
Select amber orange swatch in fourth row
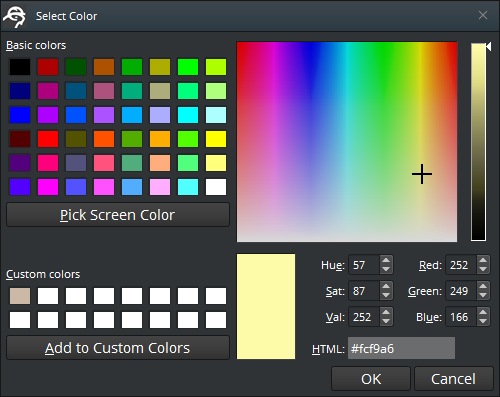[160, 139]
